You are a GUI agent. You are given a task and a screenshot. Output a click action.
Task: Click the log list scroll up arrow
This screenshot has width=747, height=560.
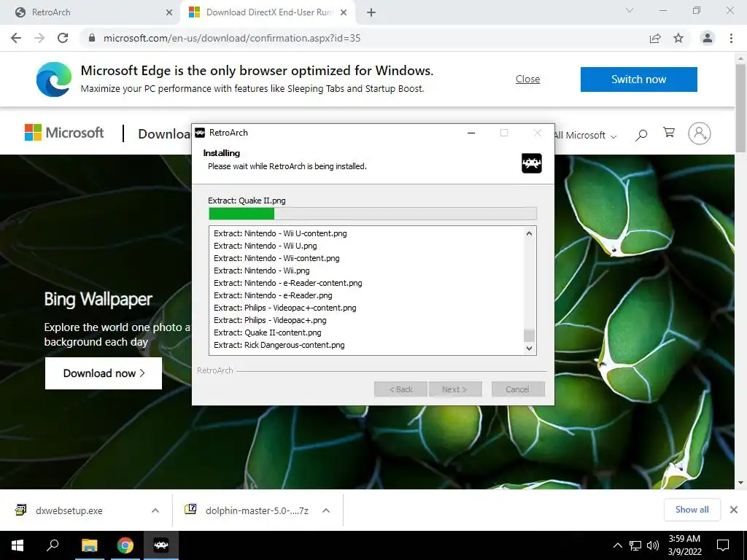[x=529, y=233]
